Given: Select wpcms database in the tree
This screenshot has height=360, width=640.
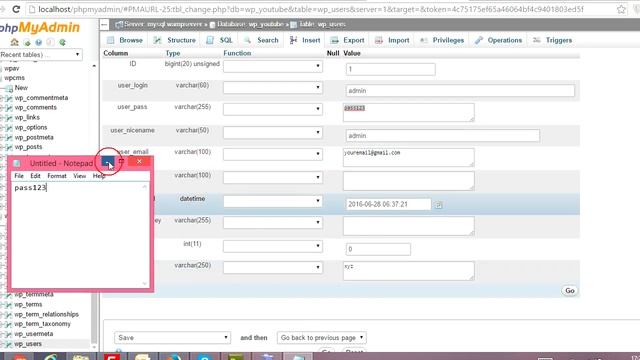Looking at the screenshot, I should pyautogui.click(x=14, y=78).
